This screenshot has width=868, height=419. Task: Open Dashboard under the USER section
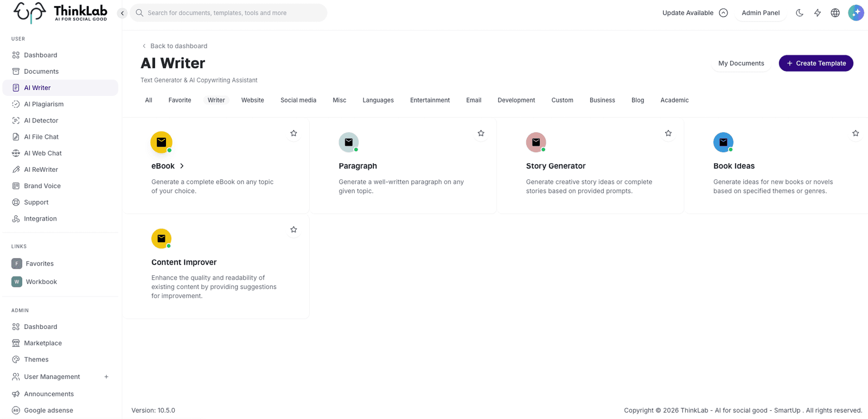[60, 55]
